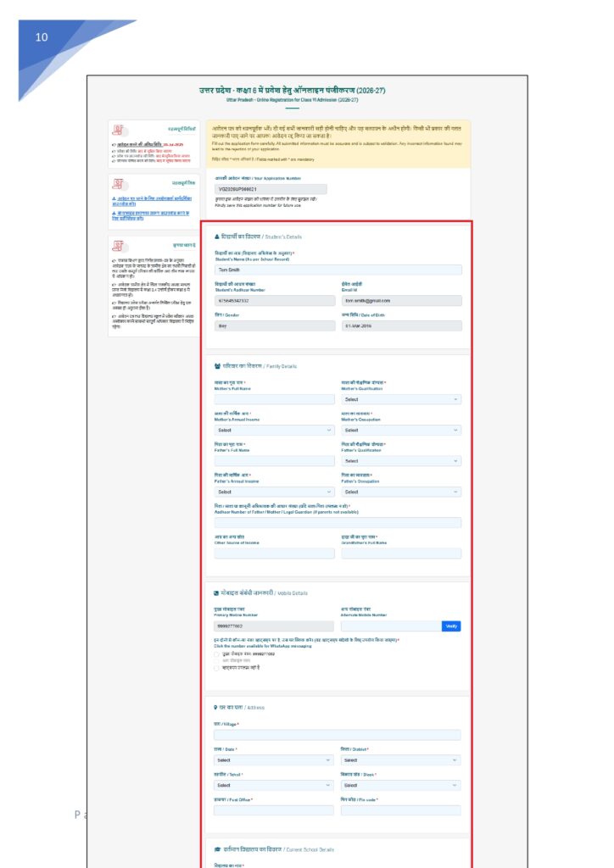Click the Address location pin icon

click(x=215, y=708)
